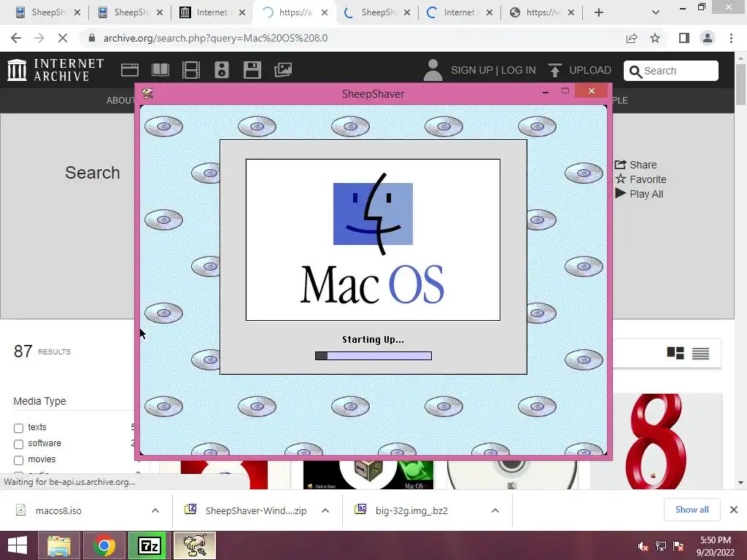Expand options for macos8.iso download

(x=155, y=510)
